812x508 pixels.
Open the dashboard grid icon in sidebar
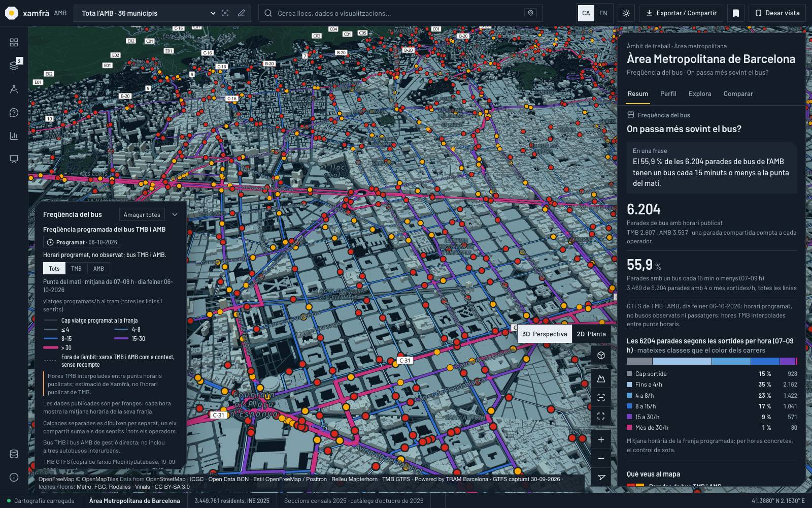(x=14, y=42)
